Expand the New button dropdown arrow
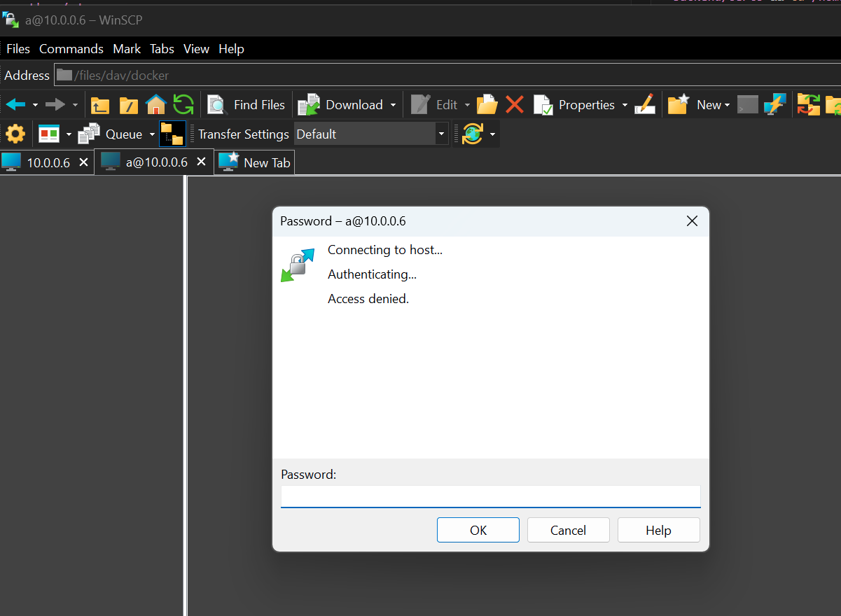This screenshot has width=841, height=616. tap(728, 104)
